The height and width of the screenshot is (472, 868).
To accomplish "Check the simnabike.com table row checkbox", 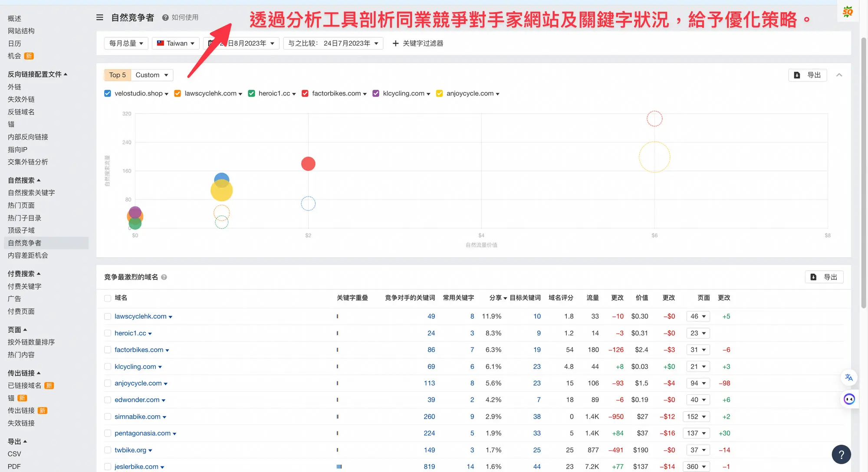I will click(x=108, y=417).
